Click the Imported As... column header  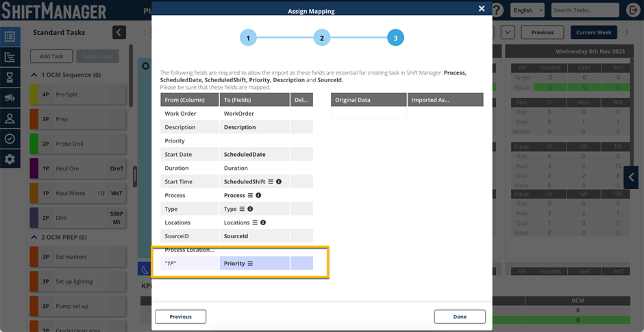click(445, 100)
